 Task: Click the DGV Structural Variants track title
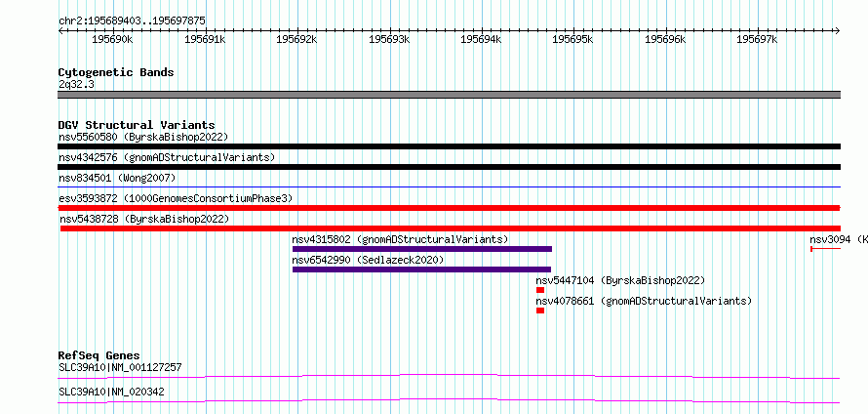(x=137, y=125)
